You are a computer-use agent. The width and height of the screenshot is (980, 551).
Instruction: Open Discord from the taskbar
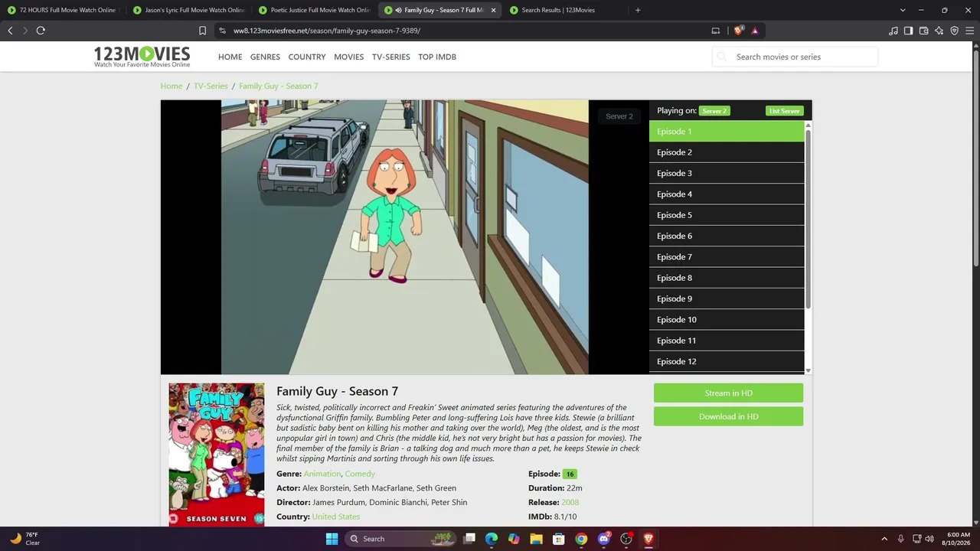pos(603,539)
